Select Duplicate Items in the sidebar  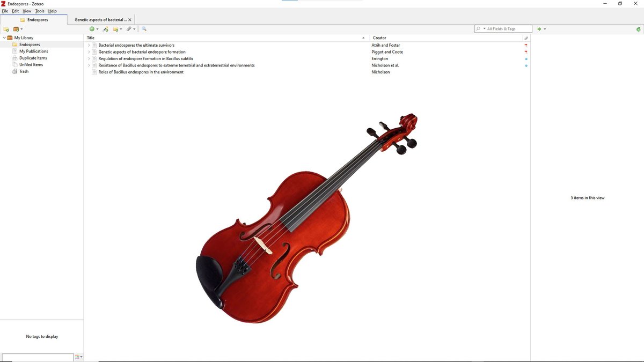tap(33, 58)
